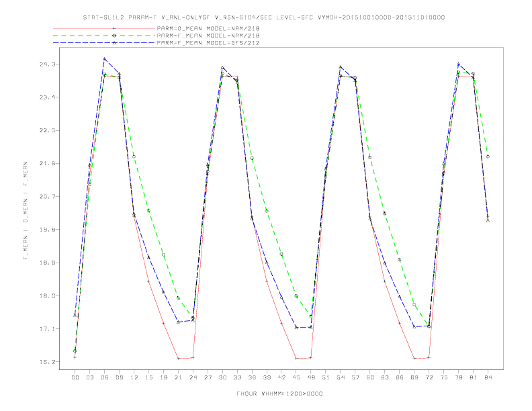Screen dimensions: 532x411
Task: Click the y-axis label 16.2
Action: pos(47,362)
